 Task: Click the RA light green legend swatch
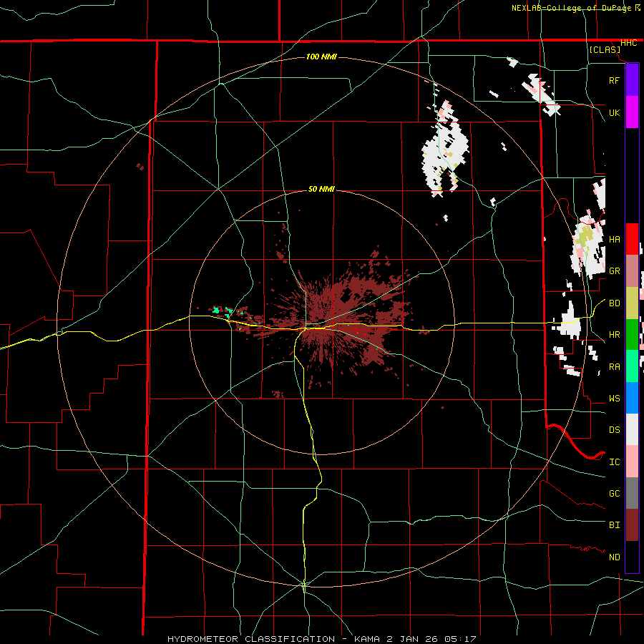click(x=632, y=366)
